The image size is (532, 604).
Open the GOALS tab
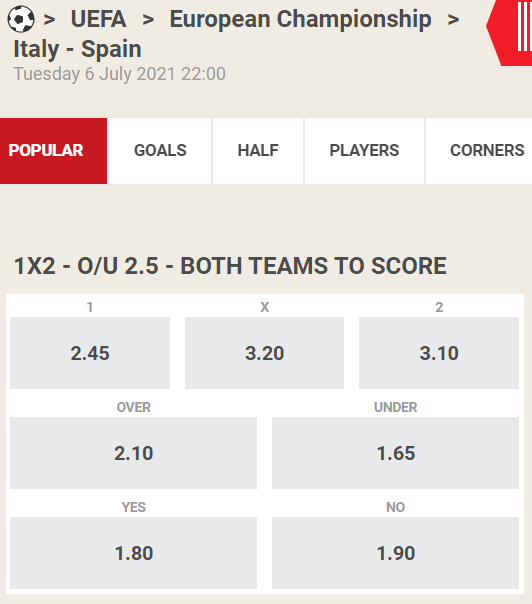pos(160,151)
